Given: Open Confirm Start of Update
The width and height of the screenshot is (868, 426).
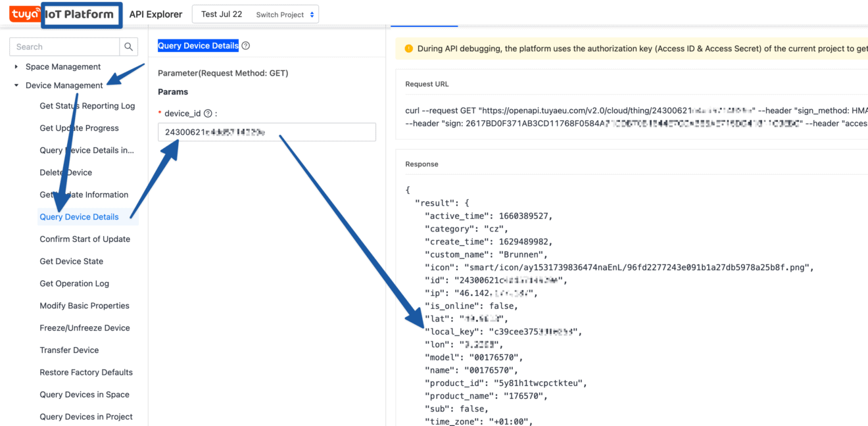Looking at the screenshot, I should pos(85,239).
